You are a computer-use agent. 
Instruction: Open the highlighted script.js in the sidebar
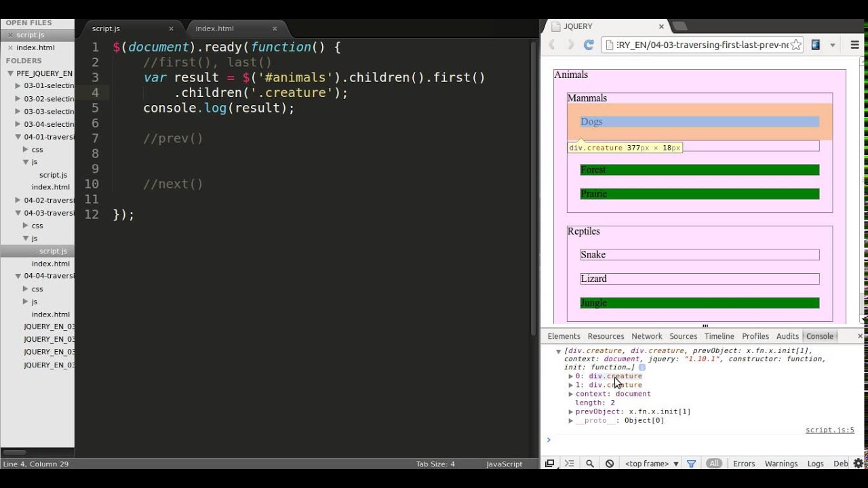coord(53,251)
